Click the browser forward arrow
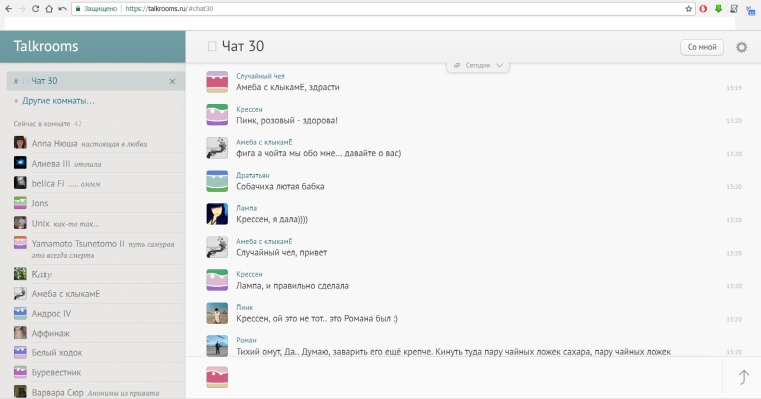This screenshot has height=399, width=761. tap(22, 9)
